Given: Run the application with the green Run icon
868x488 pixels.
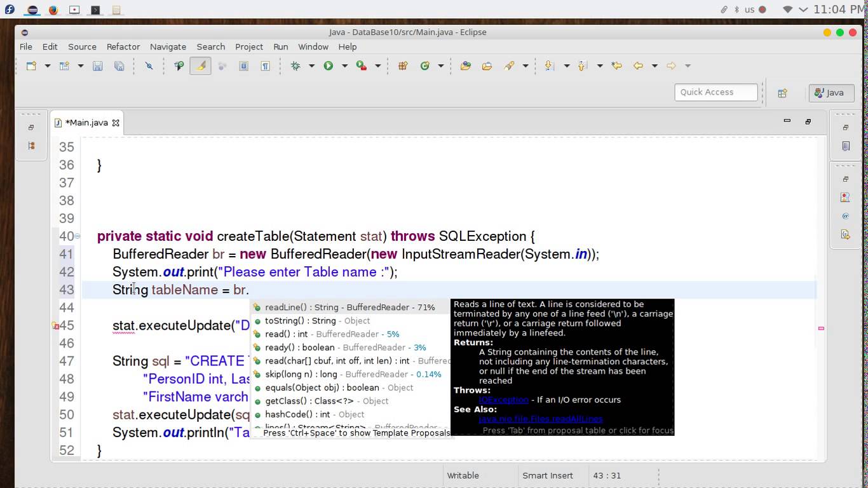Looking at the screenshot, I should click(329, 65).
